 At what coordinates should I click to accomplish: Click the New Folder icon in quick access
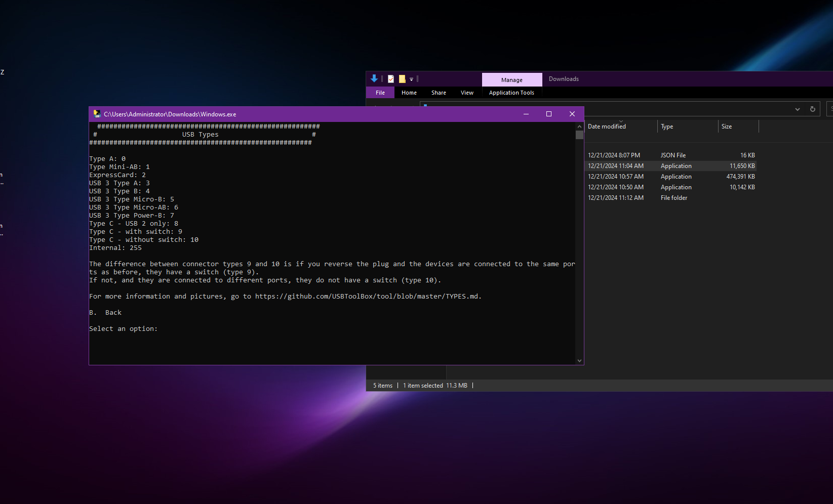tap(402, 79)
